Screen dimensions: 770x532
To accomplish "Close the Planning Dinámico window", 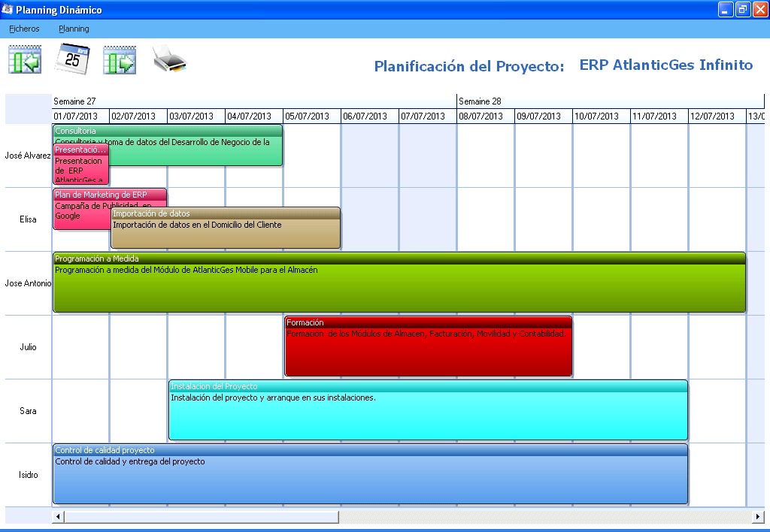I will (x=760, y=9).
